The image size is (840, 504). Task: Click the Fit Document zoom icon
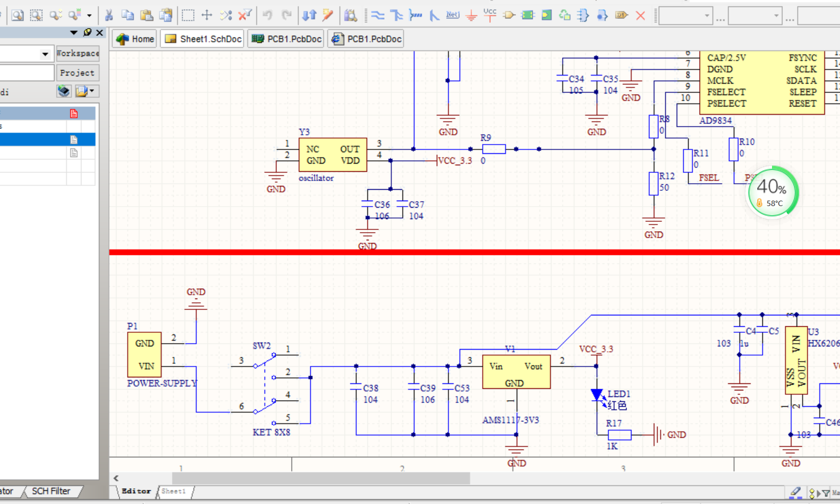[17, 15]
